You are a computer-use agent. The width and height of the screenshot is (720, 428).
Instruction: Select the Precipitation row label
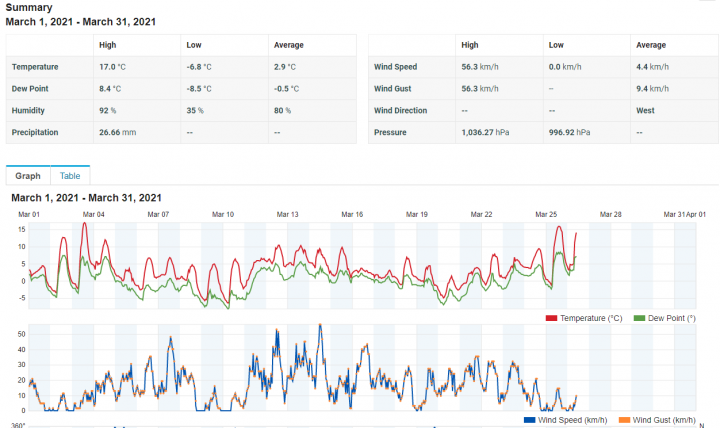coord(36,132)
